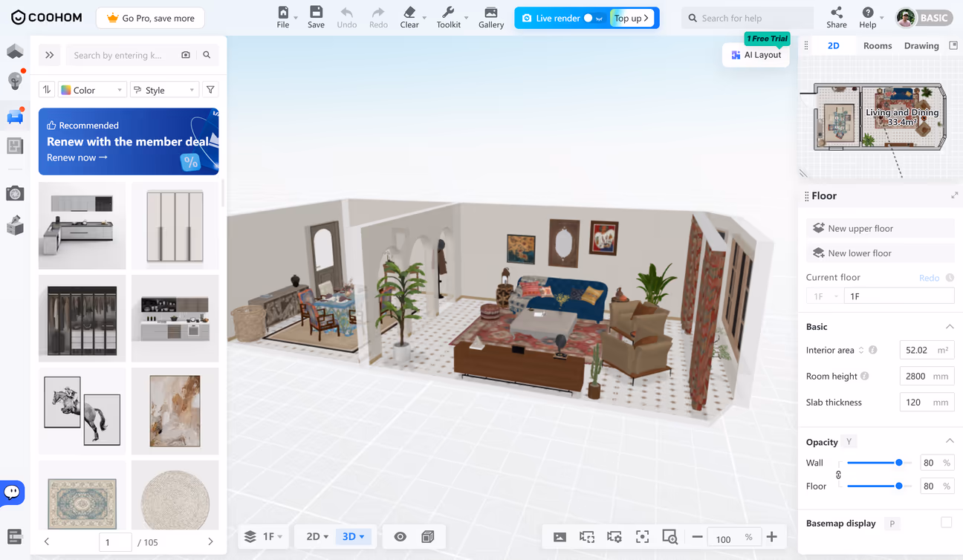The height and width of the screenshot is (560, 963).
Task: Adjust the Floor opacity slider
Action: pos(898,486)
